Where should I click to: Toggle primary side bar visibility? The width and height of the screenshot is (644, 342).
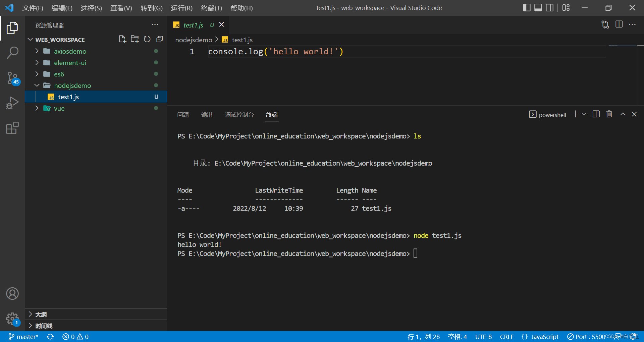click(x=527, y=8)
